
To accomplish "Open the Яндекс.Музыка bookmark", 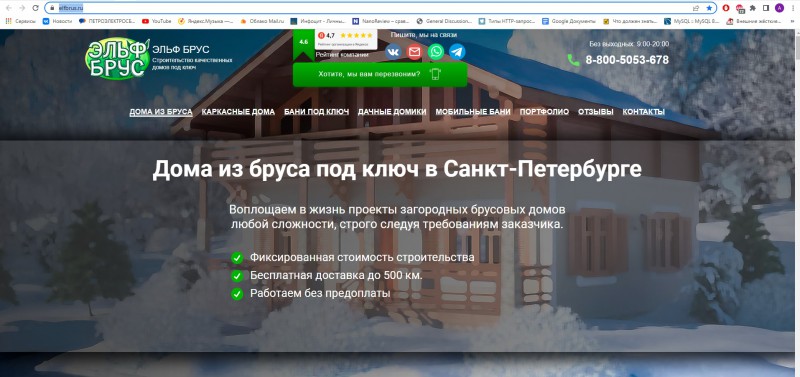I will (x=206, y=21).
